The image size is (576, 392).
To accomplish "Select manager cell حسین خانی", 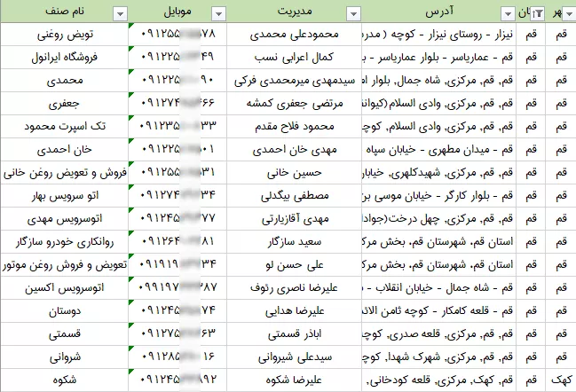I will pyautogui.click(x=294, y=173).
